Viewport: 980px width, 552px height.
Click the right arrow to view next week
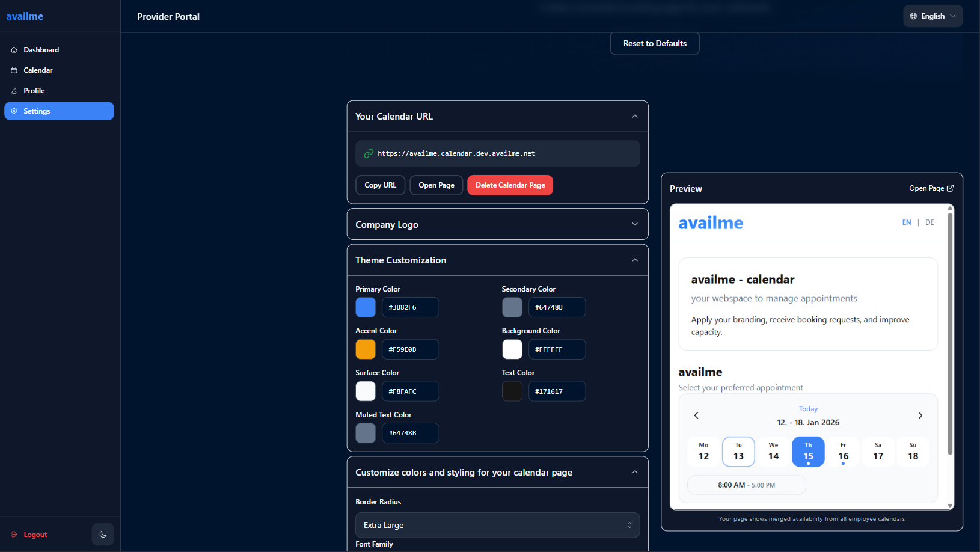click(x=920, y=415)
